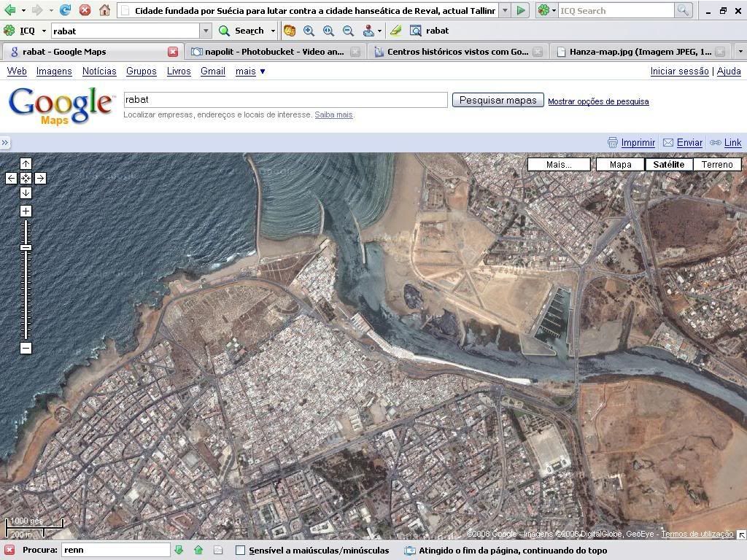Expand the collapsed left side panel

coord(5,143)
